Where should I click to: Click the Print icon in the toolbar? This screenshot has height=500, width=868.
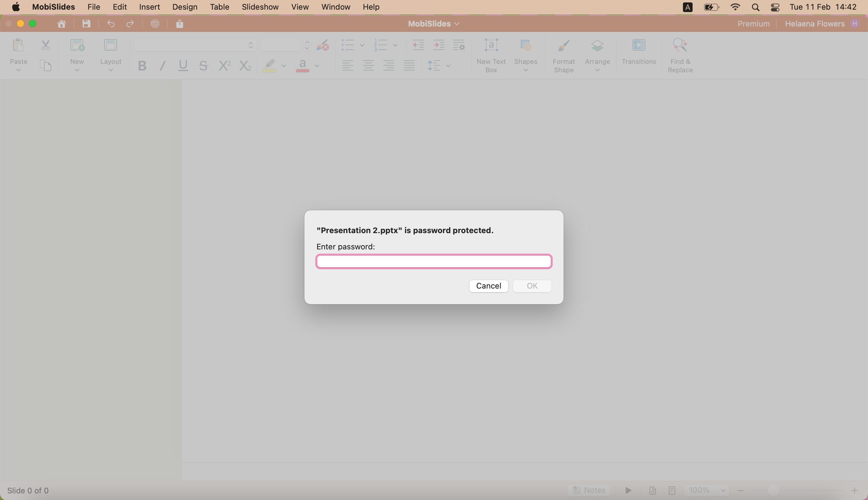[x=155, y=23]
